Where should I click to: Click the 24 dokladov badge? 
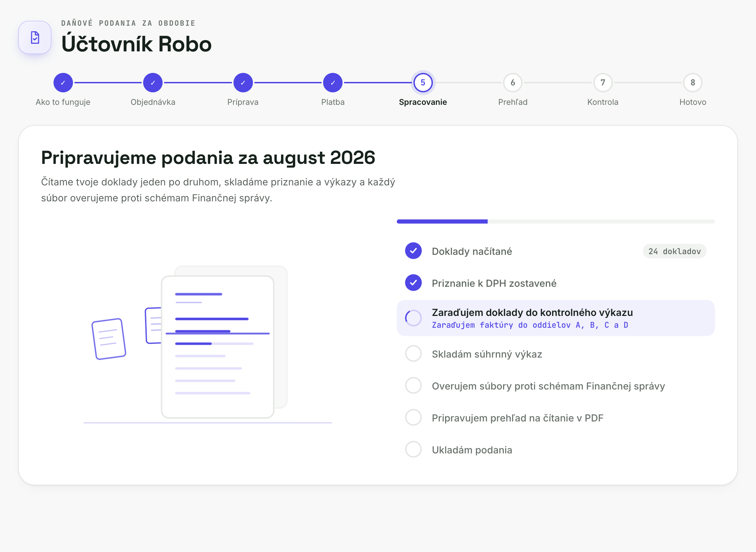674,251
